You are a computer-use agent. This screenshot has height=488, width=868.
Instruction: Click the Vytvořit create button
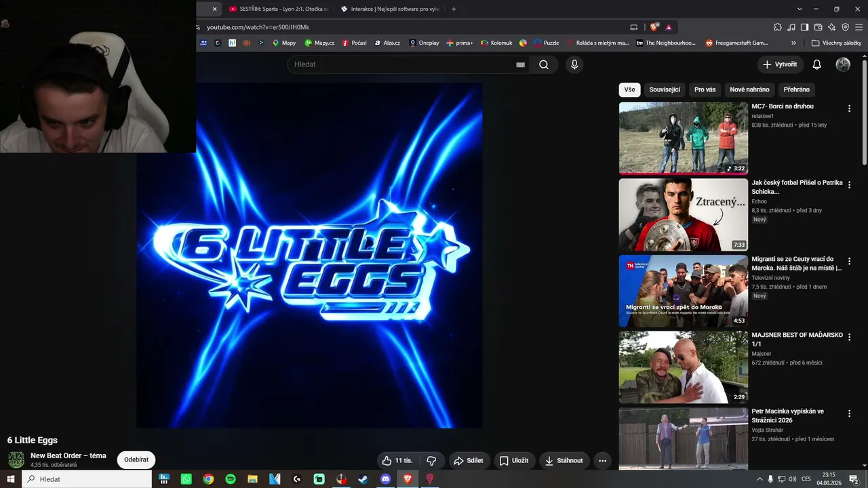pos(781,64)
